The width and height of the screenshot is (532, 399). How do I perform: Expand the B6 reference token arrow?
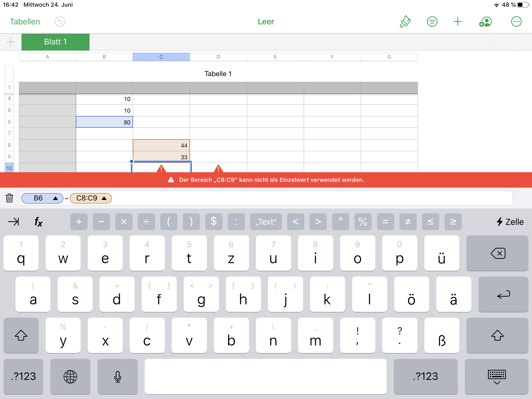(55, 198)
